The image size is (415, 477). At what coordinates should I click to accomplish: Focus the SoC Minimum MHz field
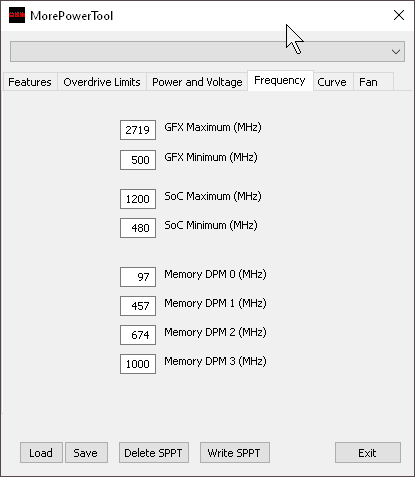[138, 228]
